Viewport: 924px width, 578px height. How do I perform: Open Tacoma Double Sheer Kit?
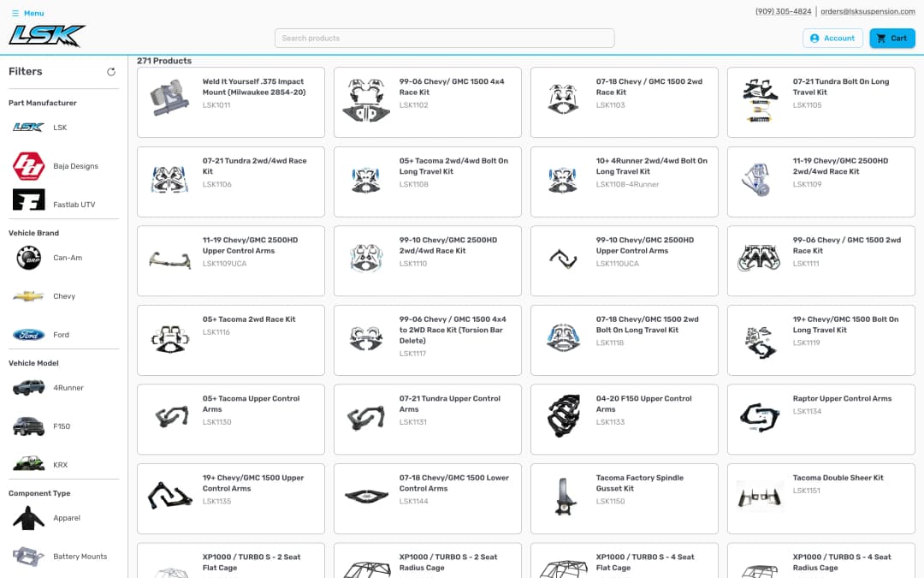click(x=820, y=499)
